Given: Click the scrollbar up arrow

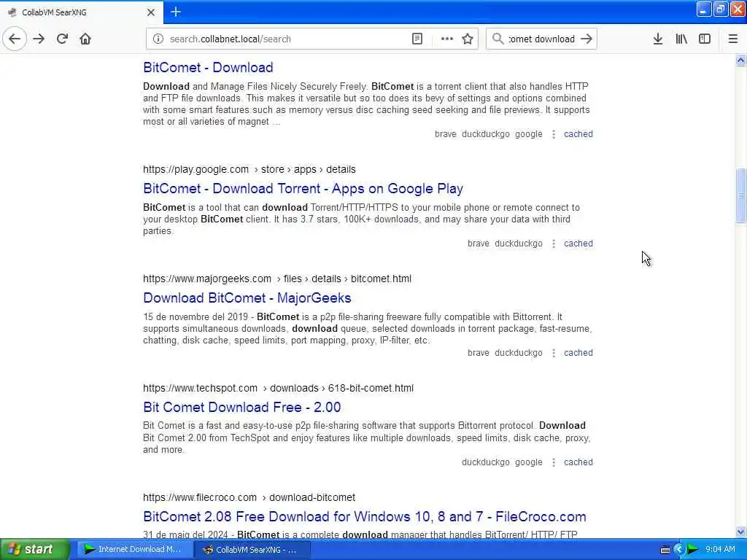Looking at the screenshot, I should pyautogui.click(x=740, y=61).
